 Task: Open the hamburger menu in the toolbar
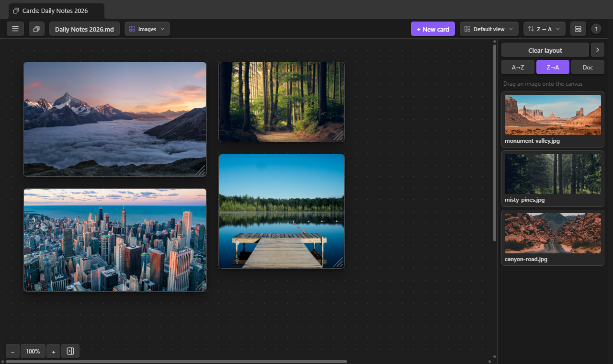(15, 29)
